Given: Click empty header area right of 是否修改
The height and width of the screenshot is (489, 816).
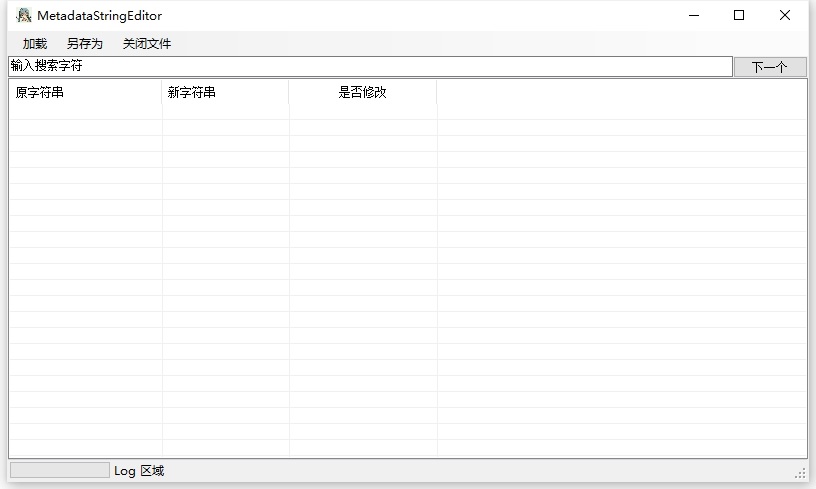Looking at the screenshot, I should point(620,92).
